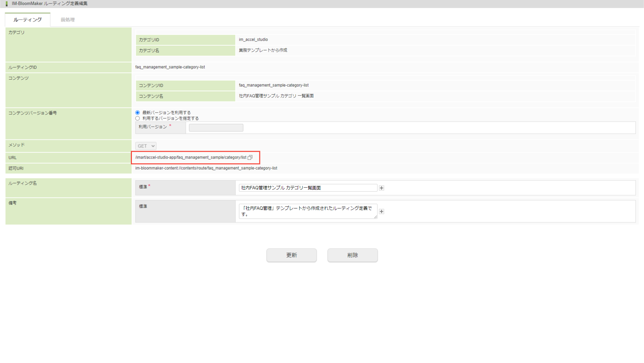Click the カテゴリ名 label cell
Screen dimensions: 644x363
click(185, 51)
